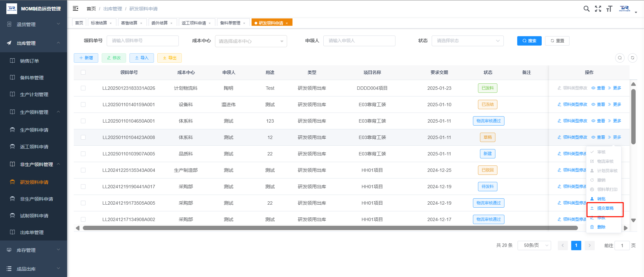The width and height of the screenshot is (644, 277).
Task: Check row LL20250123183331A026
Action: point(83,88)
